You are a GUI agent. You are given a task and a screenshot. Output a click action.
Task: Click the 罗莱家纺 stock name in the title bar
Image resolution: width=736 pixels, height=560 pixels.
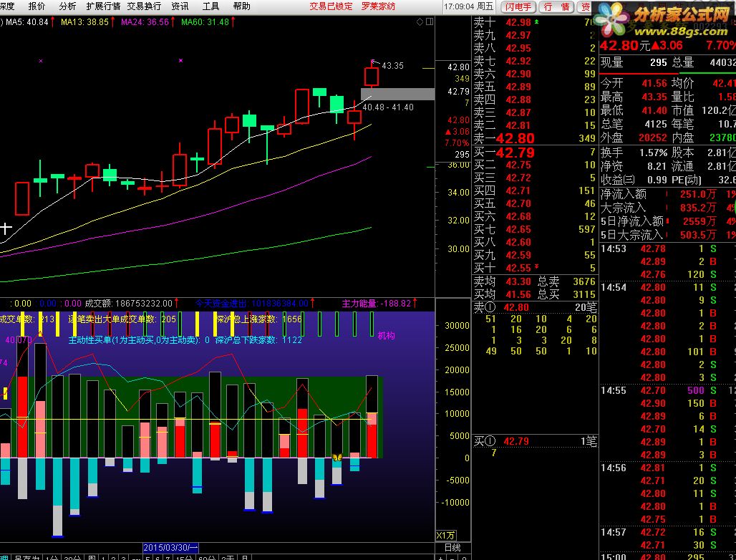378,6
